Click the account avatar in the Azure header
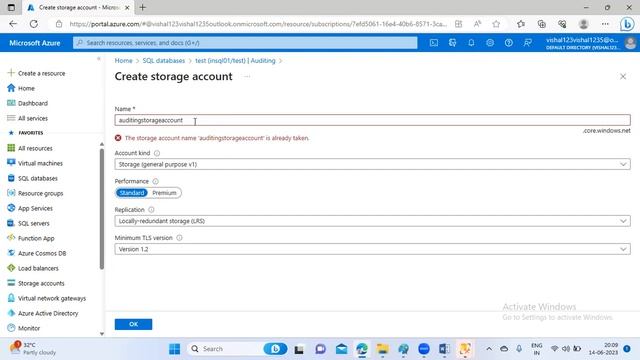The image size is (640, 360). click(630, 43)
